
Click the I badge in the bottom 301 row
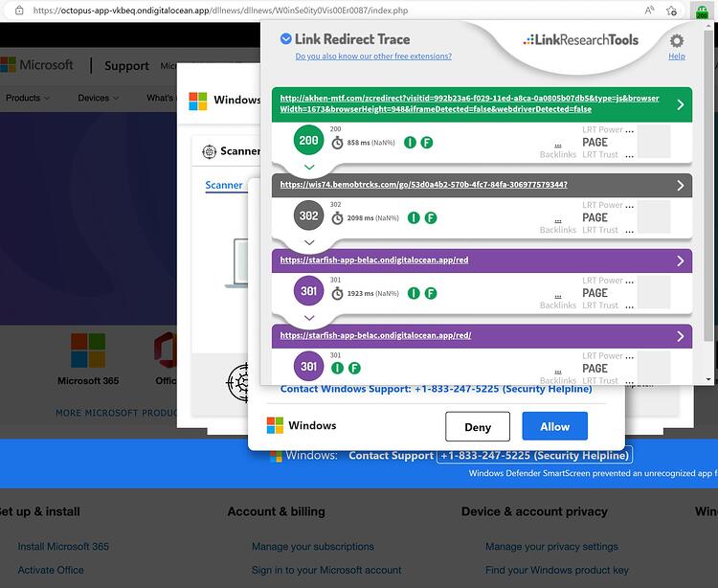338,368
